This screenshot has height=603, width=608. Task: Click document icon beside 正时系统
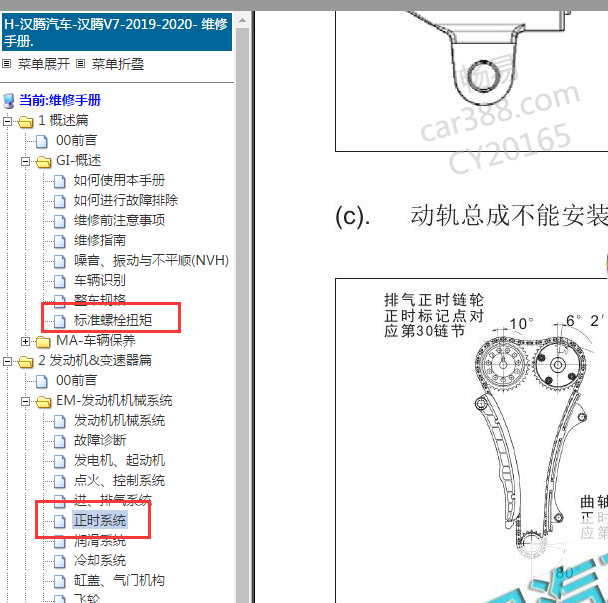tap(59, 521)
